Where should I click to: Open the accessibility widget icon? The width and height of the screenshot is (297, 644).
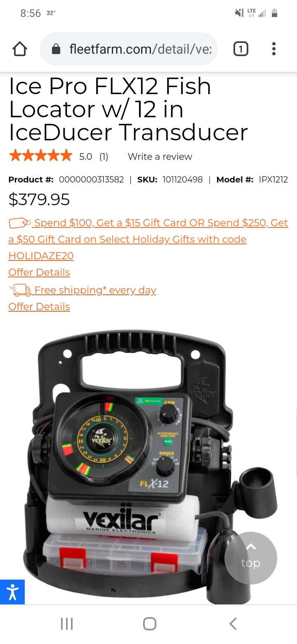tap(12, 592)
